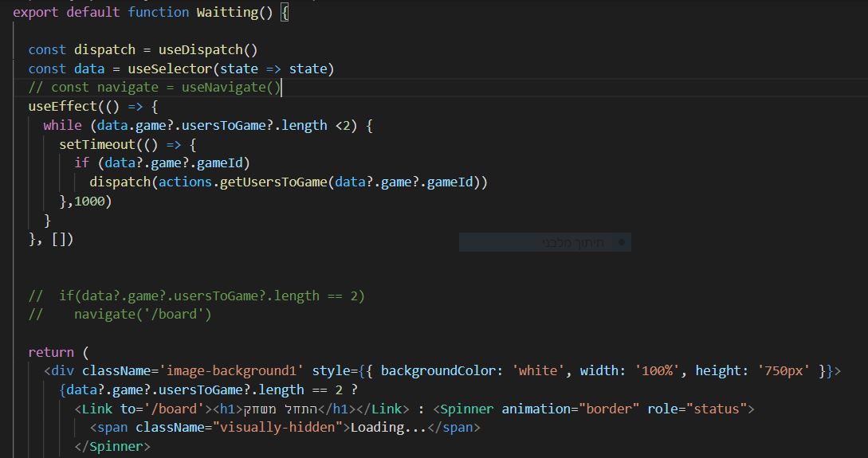This screenshot has height=458, width=868.
Task: Click the "Loading..." span text
Action: [x=389, y=428]
